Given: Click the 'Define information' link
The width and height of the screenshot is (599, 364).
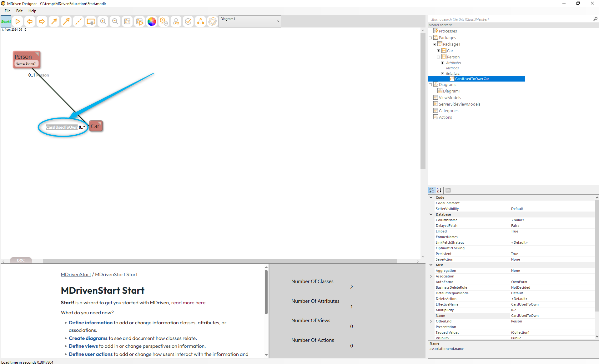Looking at the screenshot, I should [x=90, y=322].
